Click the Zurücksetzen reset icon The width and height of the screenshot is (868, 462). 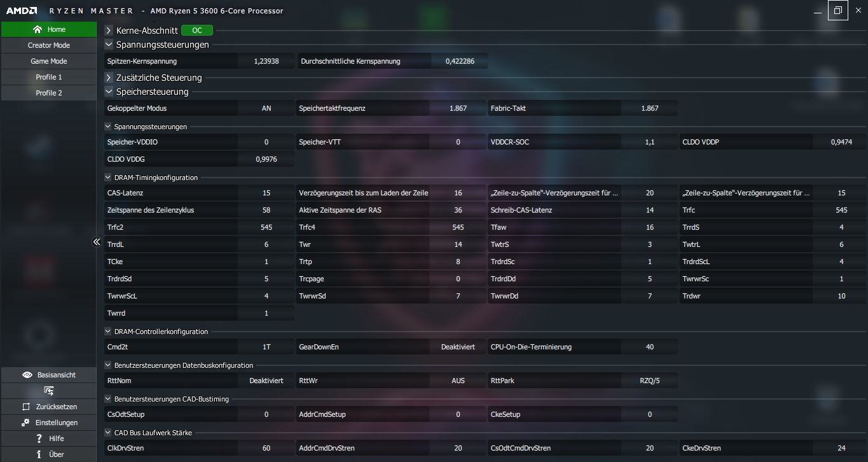[x=26, y=407]
